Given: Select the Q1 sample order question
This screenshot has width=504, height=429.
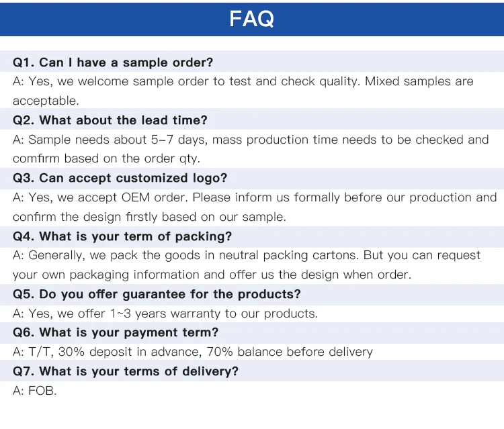Looking at the screenshot, I should (113, 62).
